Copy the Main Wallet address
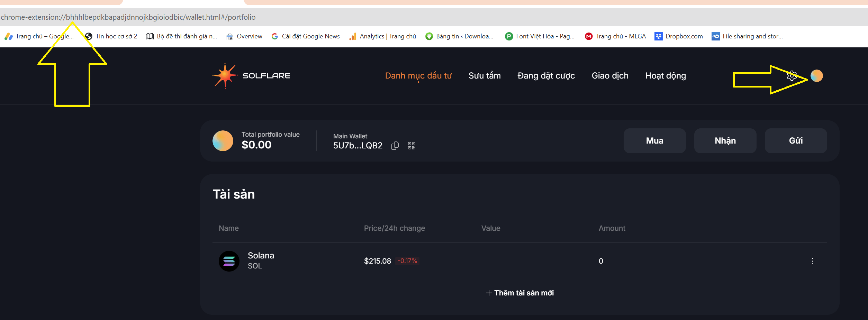The image size is (868, 320). [x=395, y=146]
